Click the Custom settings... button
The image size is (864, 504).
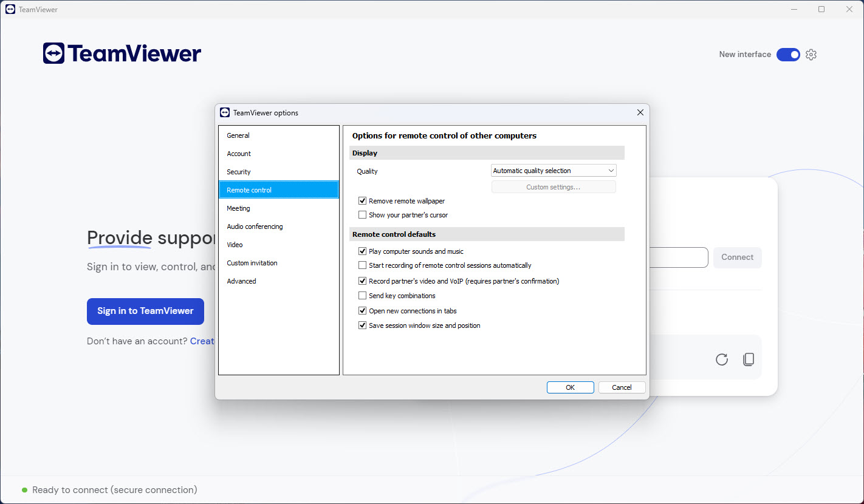554,187
